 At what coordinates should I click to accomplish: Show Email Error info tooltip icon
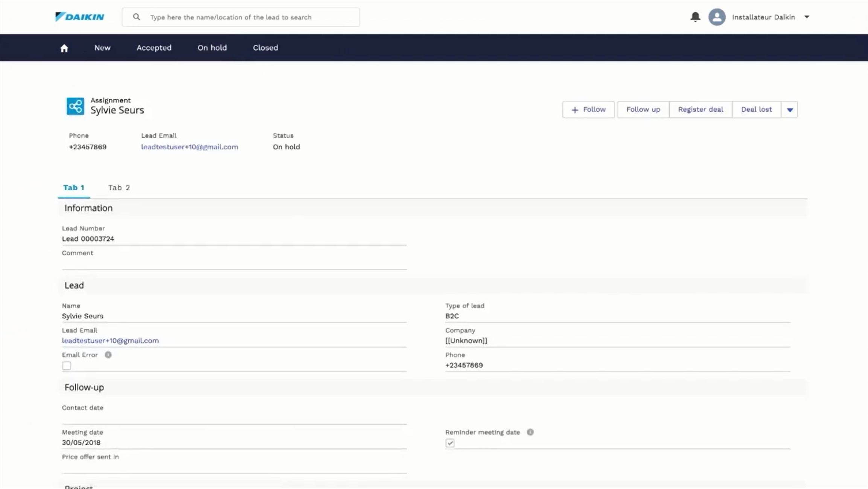108,355
